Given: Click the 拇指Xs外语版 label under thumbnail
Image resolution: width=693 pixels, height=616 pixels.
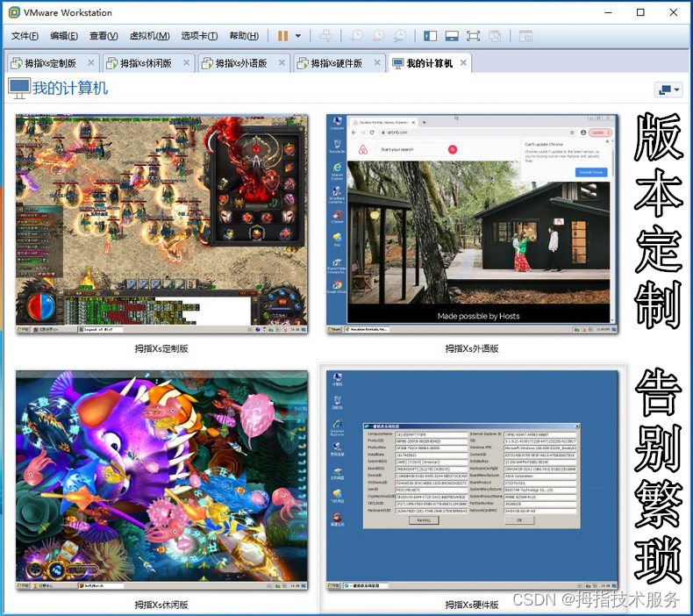Looking at the screenshot, I should (472, 348).
